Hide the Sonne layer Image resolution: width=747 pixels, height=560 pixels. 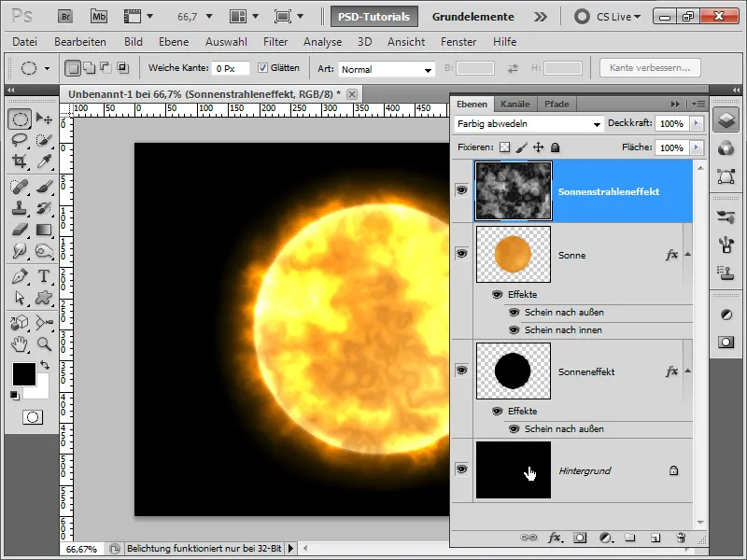tap(461, 253)
